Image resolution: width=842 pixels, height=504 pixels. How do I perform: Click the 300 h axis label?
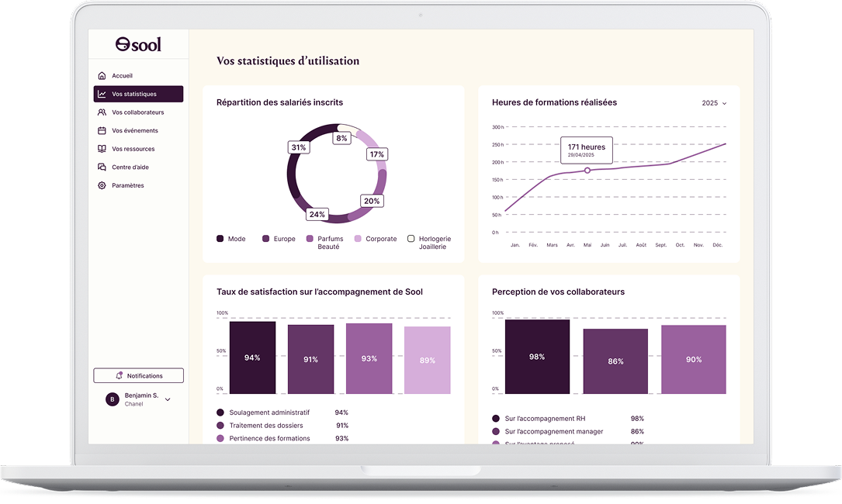497,127
